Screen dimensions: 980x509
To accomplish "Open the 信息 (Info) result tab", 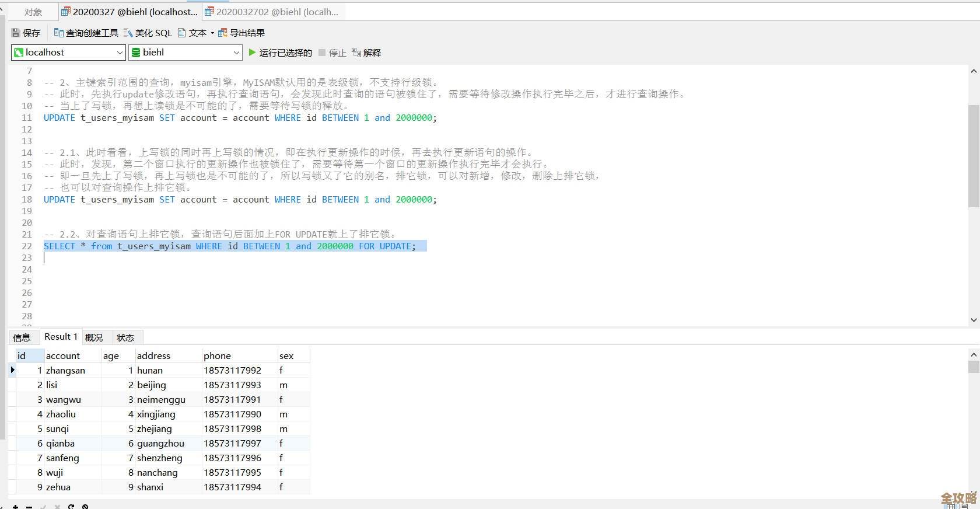I will click(x=22, y=337).
